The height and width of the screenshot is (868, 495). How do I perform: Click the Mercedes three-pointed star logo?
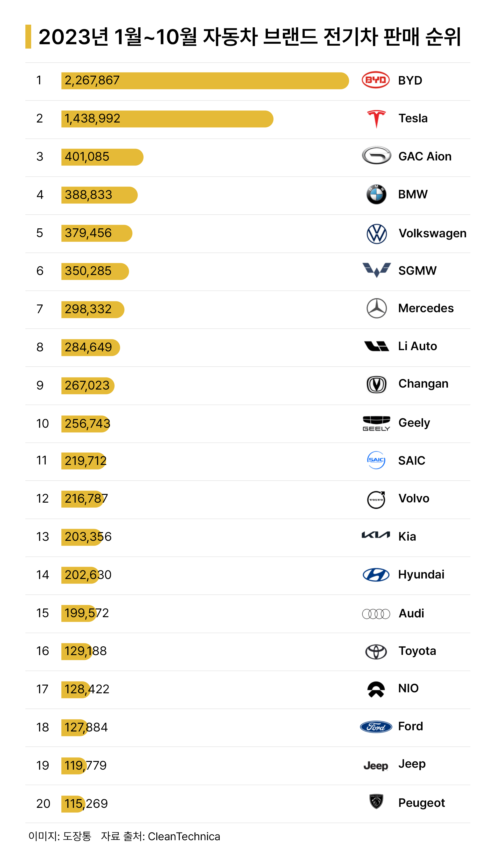click(x=377, y=308)
